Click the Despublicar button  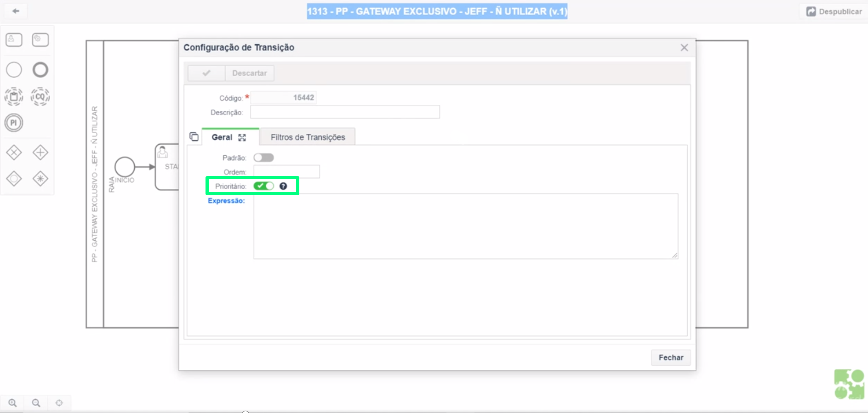pyautogui.click(x=834, y=11)
